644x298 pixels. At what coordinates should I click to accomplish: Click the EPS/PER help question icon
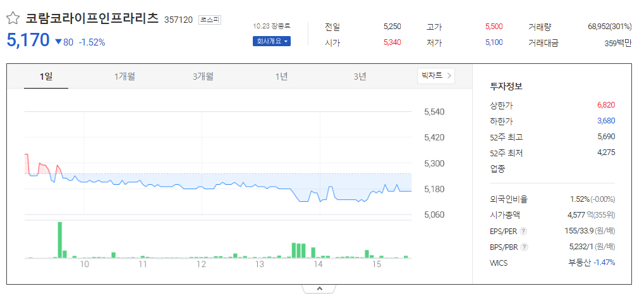pyautogui.click(x=523, y=232)
